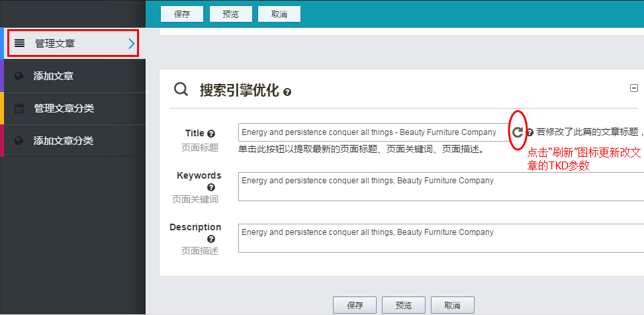Click inside the Description text area
This screenshot has width=644, height=315.
441,238
